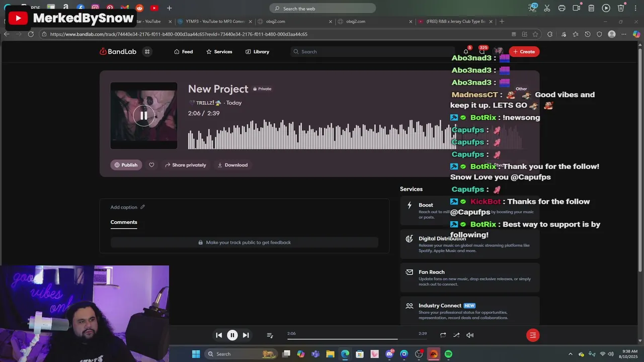This screenshot has width=644, height=362.
Task: Click Add caption edit pencil
Action: coord(143,207)
